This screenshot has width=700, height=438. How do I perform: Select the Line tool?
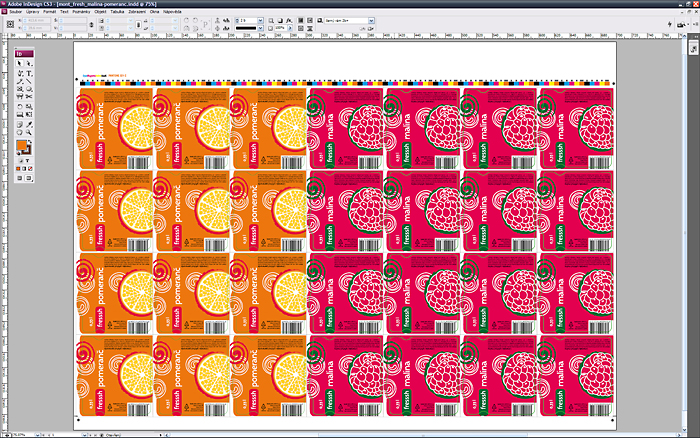29,81
